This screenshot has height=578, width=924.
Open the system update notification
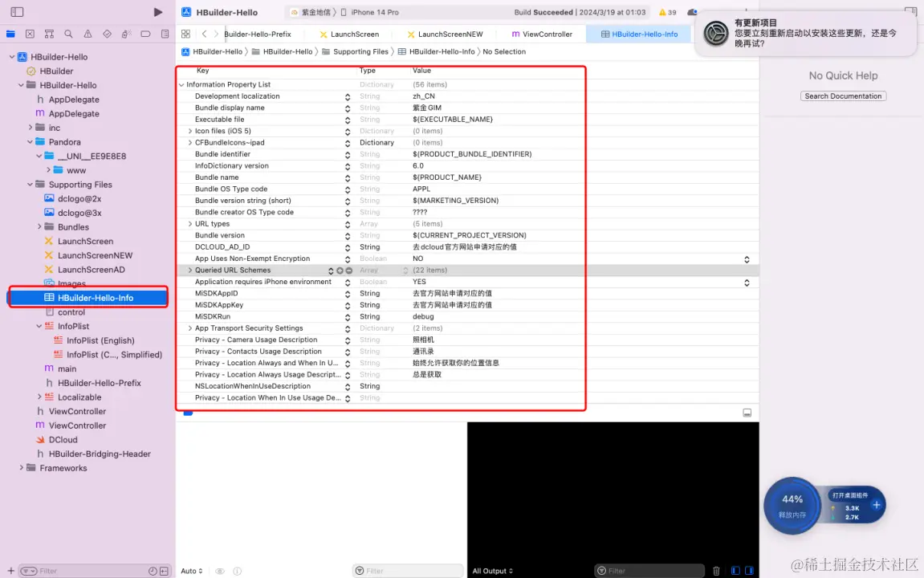(805, 33)
